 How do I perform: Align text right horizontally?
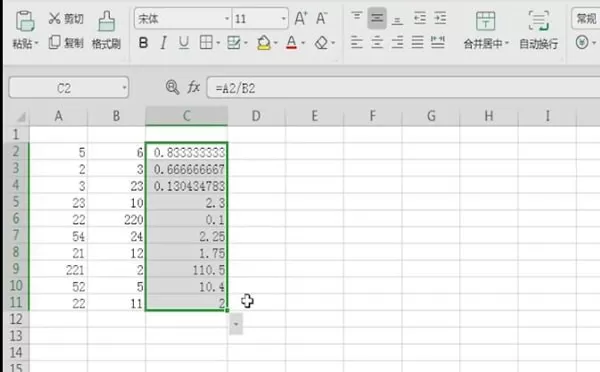tap(397, 42)
